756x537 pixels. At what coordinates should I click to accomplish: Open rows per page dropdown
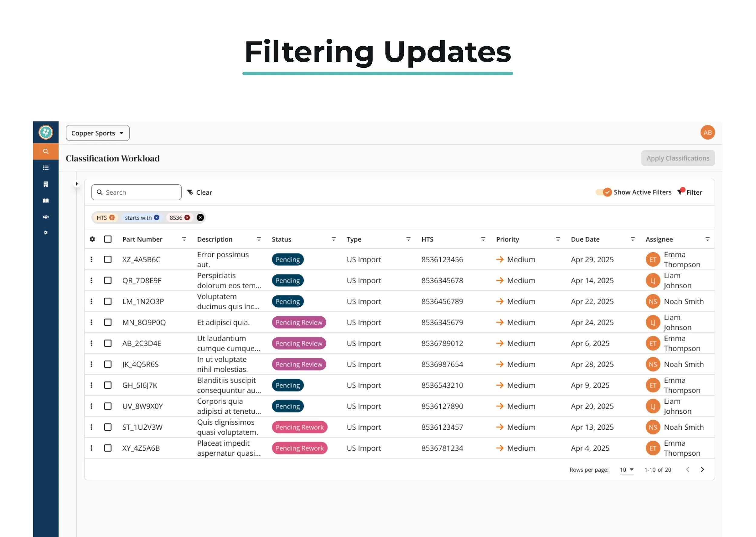(x=626, y=470)
